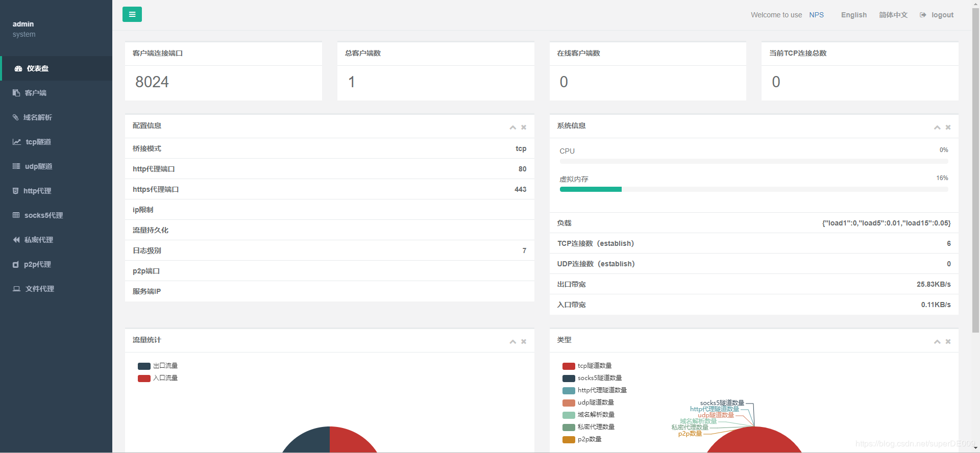
Task: Click the 域名解析 paperclip icon
Action: pyautogui.click(x=16, y=117)
